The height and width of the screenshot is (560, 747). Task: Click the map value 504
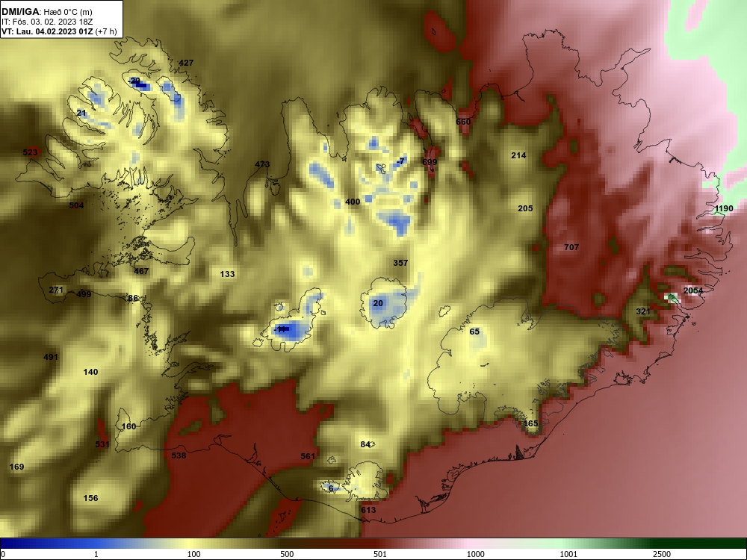point(76,205)
